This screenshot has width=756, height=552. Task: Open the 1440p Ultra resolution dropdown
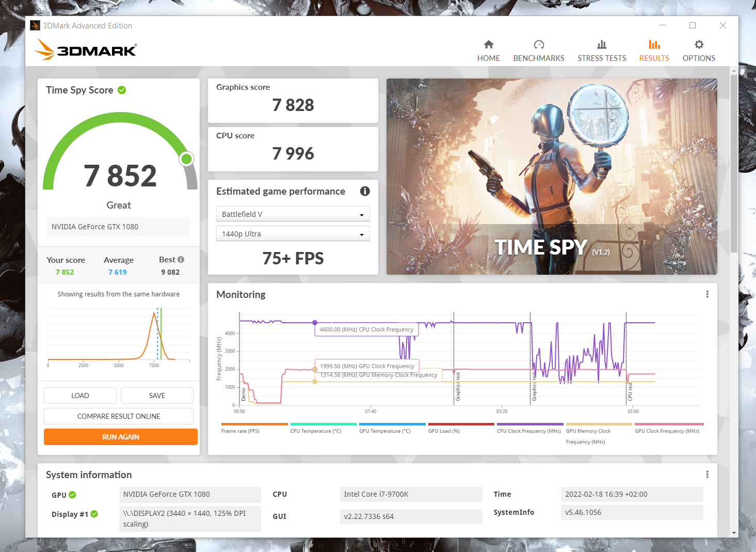point(293,233)
